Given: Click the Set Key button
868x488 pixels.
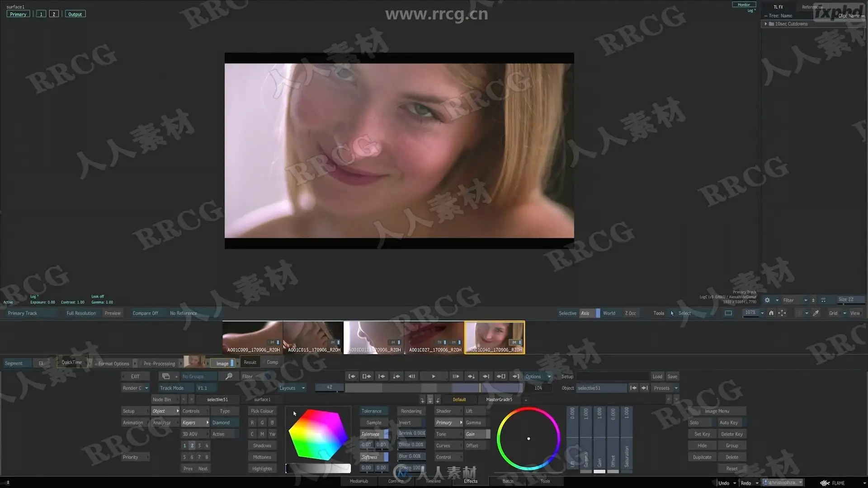Looking at the screenshot, I should pyautogui.click(x=702, y=434).
